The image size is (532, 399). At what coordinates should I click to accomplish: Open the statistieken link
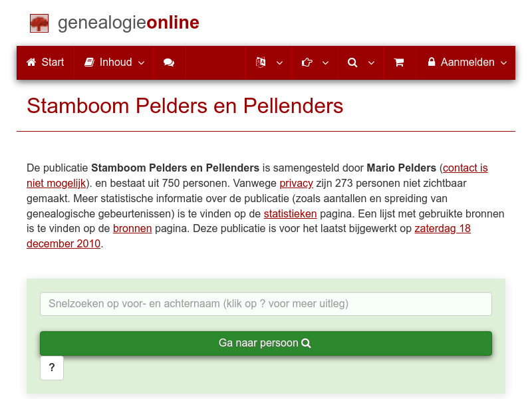tap(290, 213)
